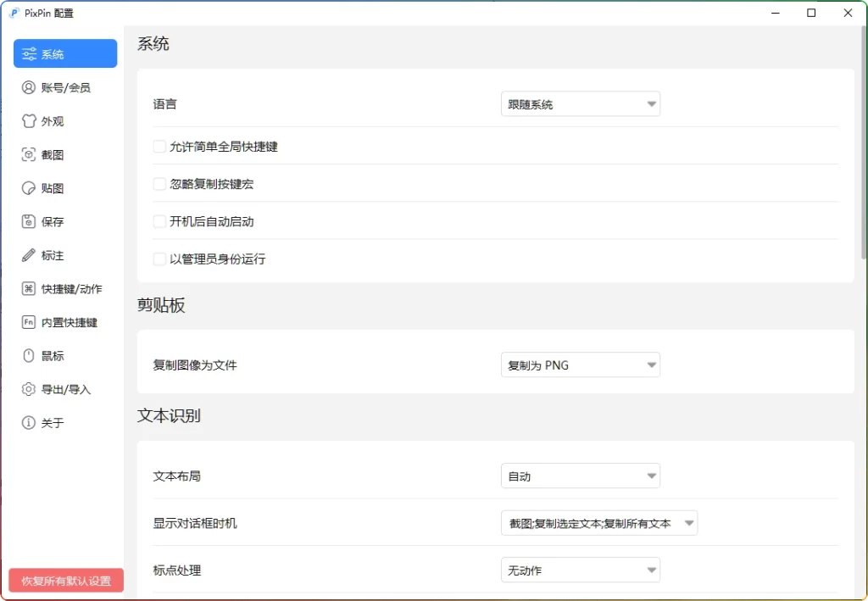Click the 账号/会员 user icon in sidebar
This screenshot has height=601, width=868.
coord(29,87)
